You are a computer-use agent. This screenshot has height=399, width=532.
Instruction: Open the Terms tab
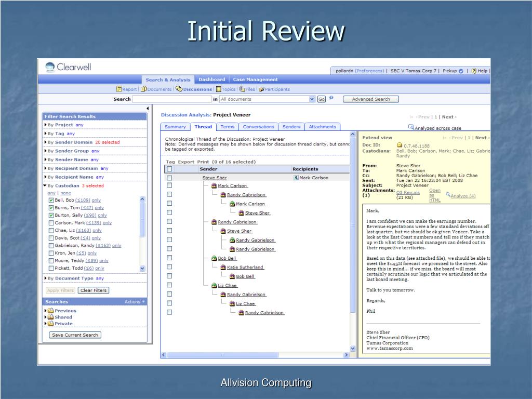(228, 127)
